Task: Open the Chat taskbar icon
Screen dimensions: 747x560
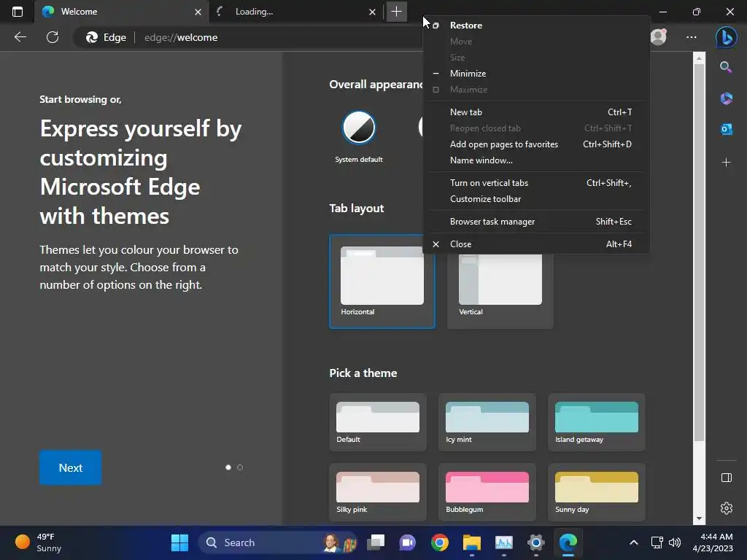Action: pos(407,542)
